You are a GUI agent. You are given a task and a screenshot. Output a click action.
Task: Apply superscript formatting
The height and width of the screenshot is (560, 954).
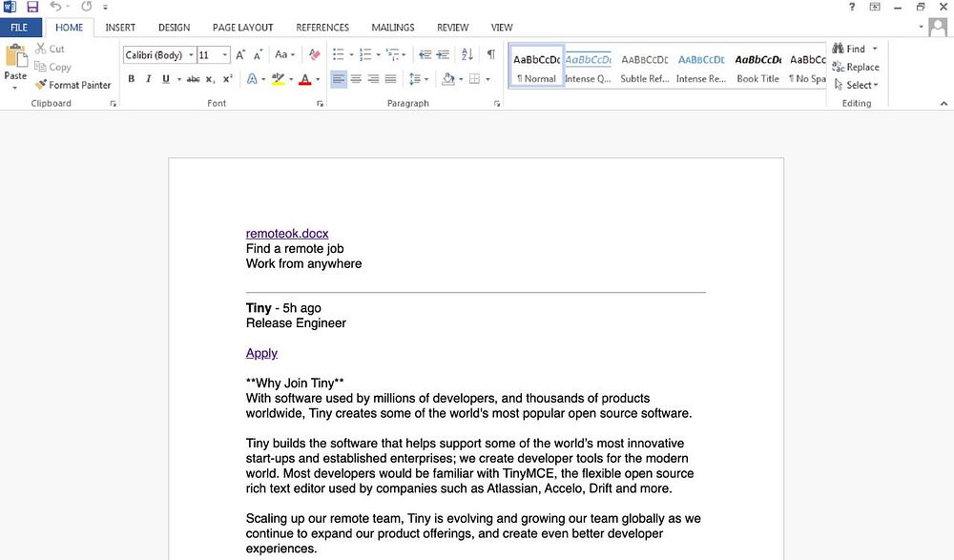click(x=228, y=79)
